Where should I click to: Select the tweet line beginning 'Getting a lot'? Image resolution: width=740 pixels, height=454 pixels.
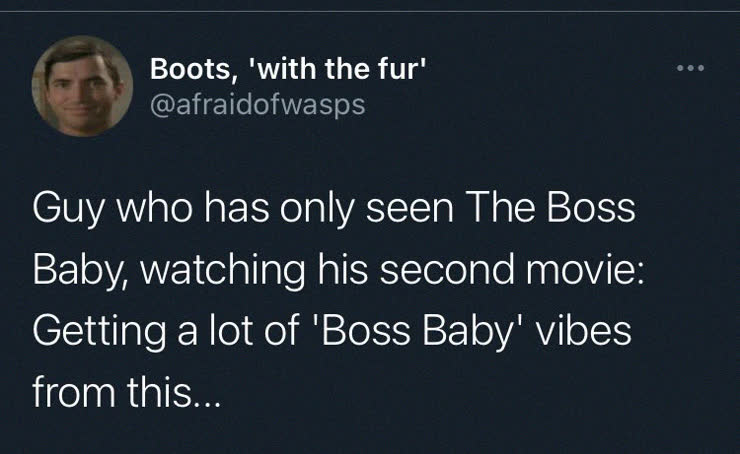pyautogui.click(x=332, y=331)
